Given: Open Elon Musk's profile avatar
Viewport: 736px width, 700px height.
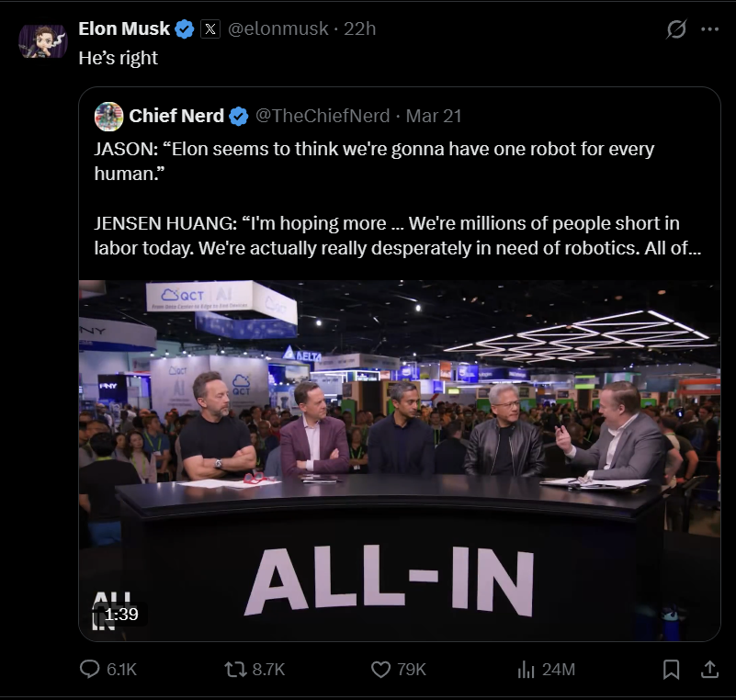Looking at the screenshot, I should (43, 41).
